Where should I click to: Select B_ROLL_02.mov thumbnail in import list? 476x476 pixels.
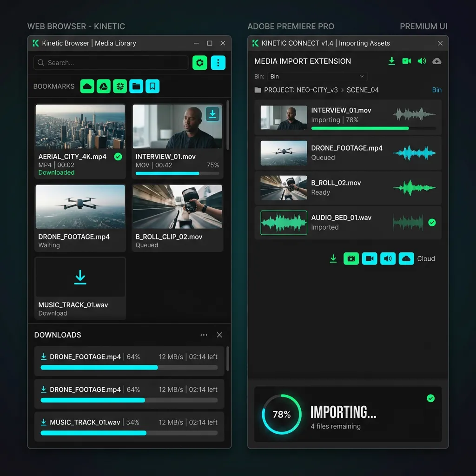[284, 188]
